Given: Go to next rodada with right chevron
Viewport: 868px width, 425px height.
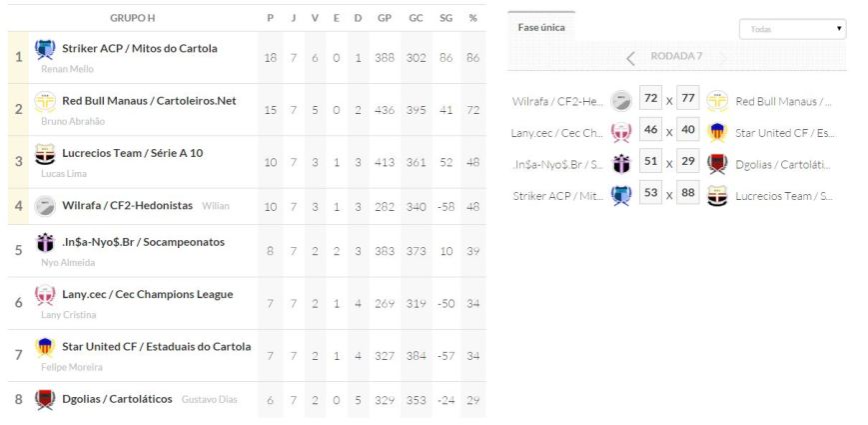Looking at the screenshot, I should click(x=723, y=57).
